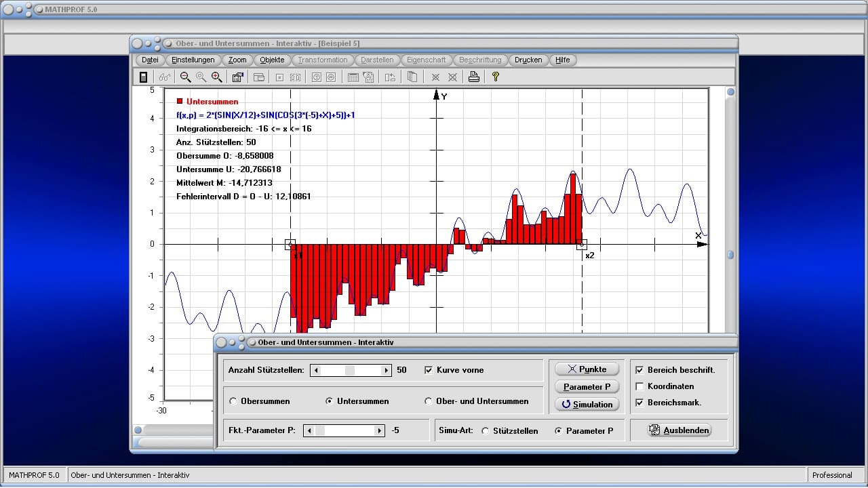Viewport: 868px width, 488px height.
Task: Click the blue f(x,p) formula text
Action: 265,115
